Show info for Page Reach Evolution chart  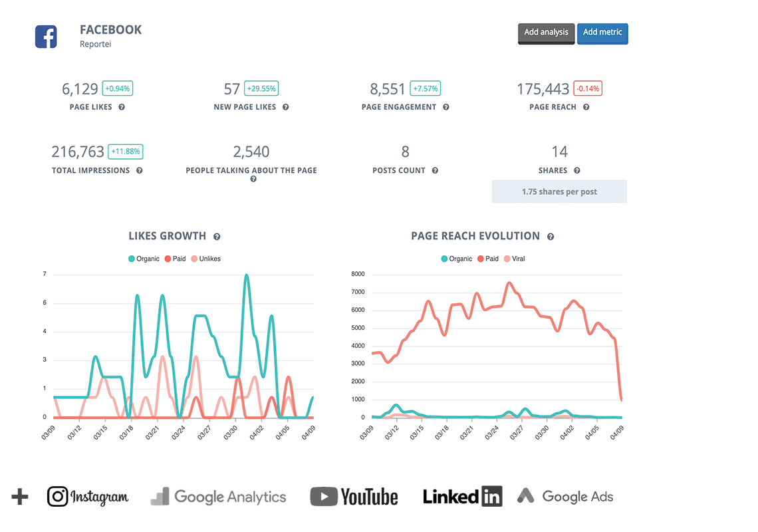pos(551,237)
